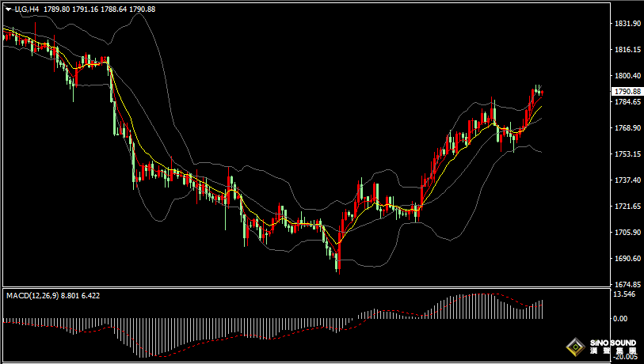Click the 1721.65 price axis label
The width and height of the screenshot is (644, 364).
coord(627,206)
